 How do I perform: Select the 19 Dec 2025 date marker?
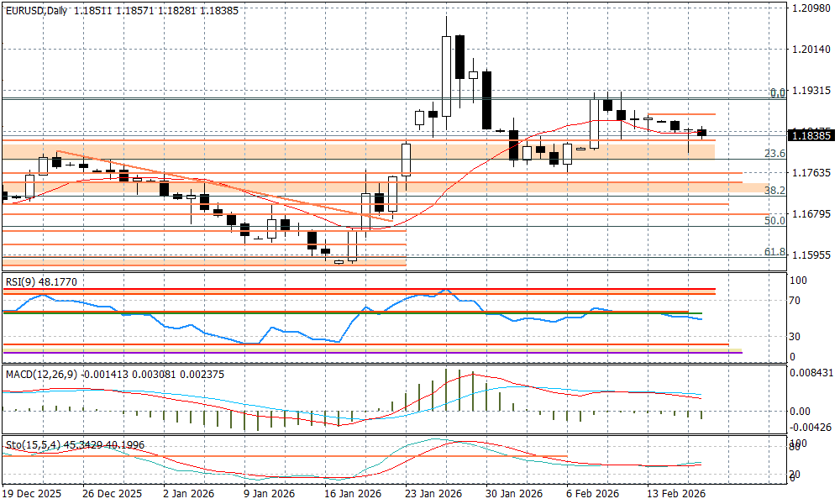[32, 493]
